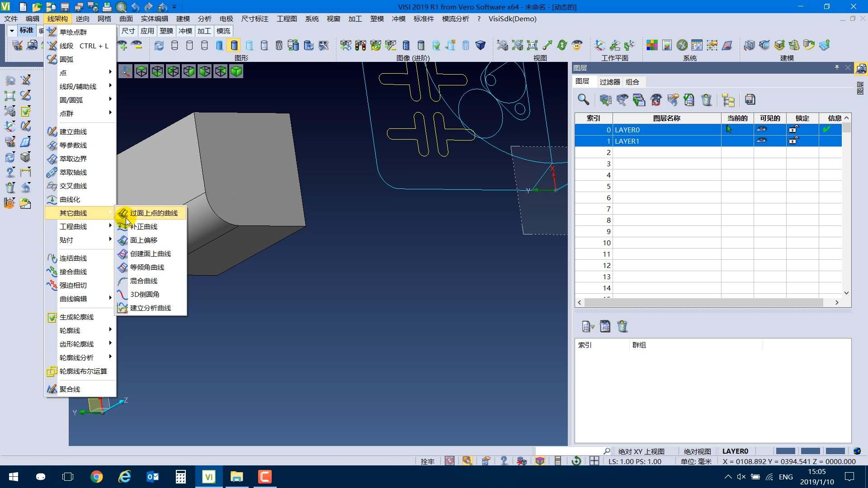Expand the 曲线编辑 submenu arrow
This screenshot has height=488, width=868.
click(x=110, y=298)
